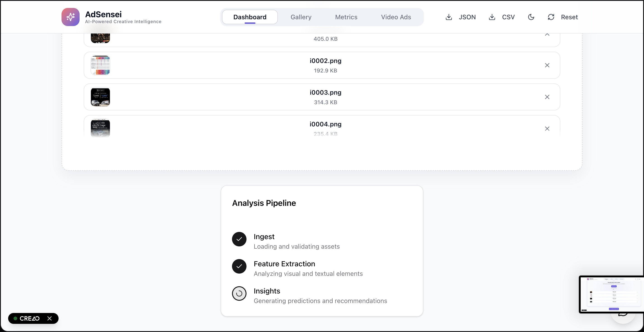The width and height of the screenshot is (644, 332).
Task: Click the Ingest completed checkmark icon
Action: [x=239, y=239]
